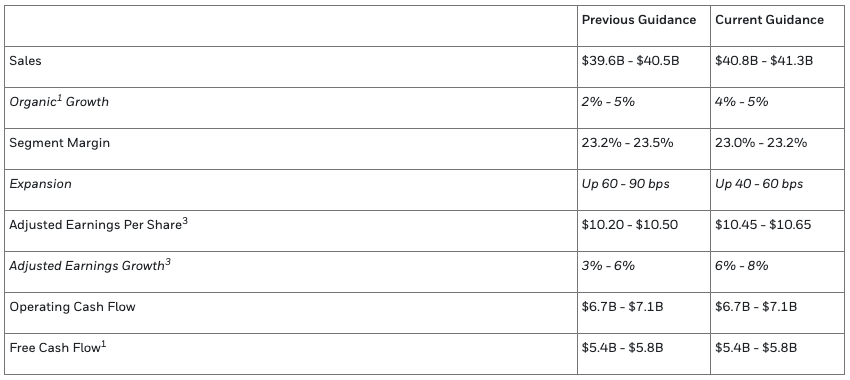Select Adjusted Earnings Per Share label
The width and height of the screenshot is (850, 380).
click(x=98, y=224)
